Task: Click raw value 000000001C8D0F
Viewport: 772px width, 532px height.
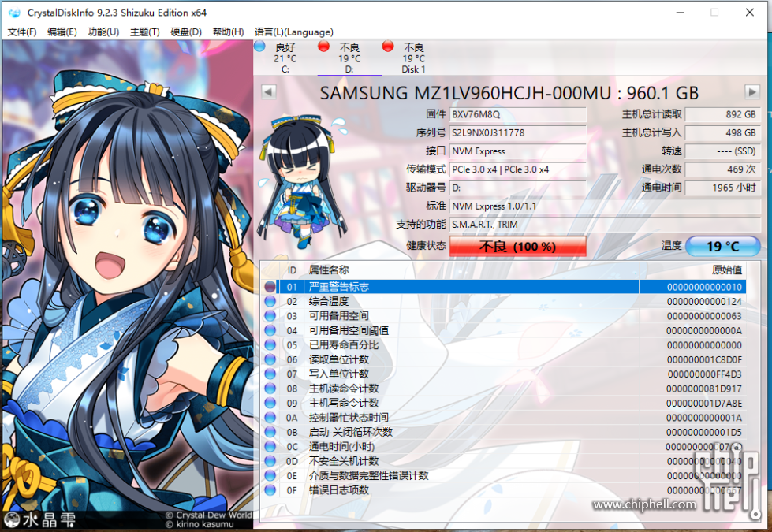Action: tap(704, 359)
